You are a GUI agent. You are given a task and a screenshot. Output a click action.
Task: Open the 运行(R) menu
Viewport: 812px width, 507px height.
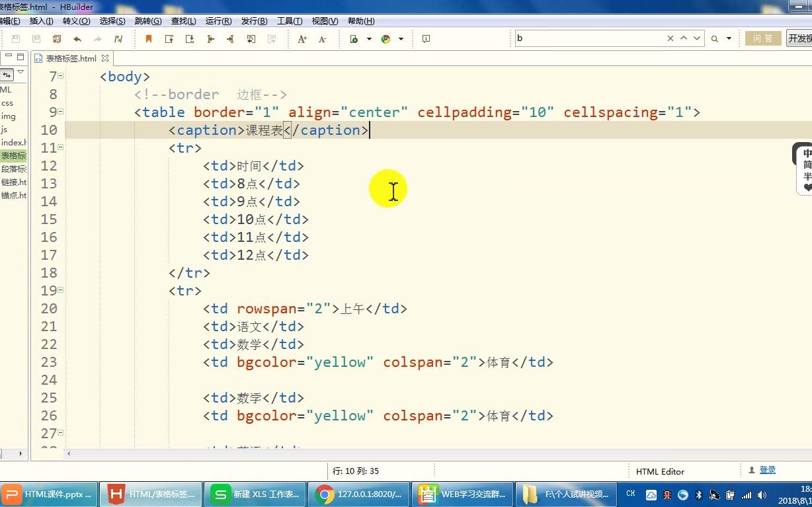coord(217,20)
